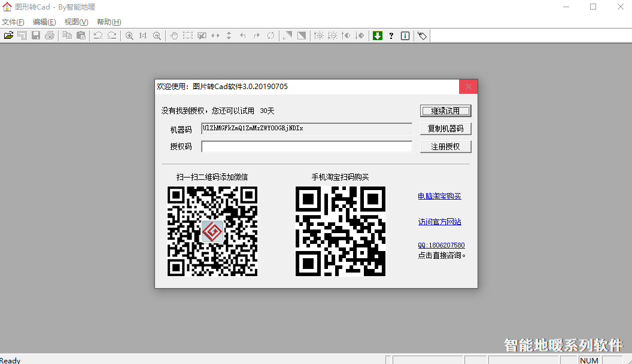Click the contrast increase icon
This screenshot has height=364, width=632.
pos(346,35)
